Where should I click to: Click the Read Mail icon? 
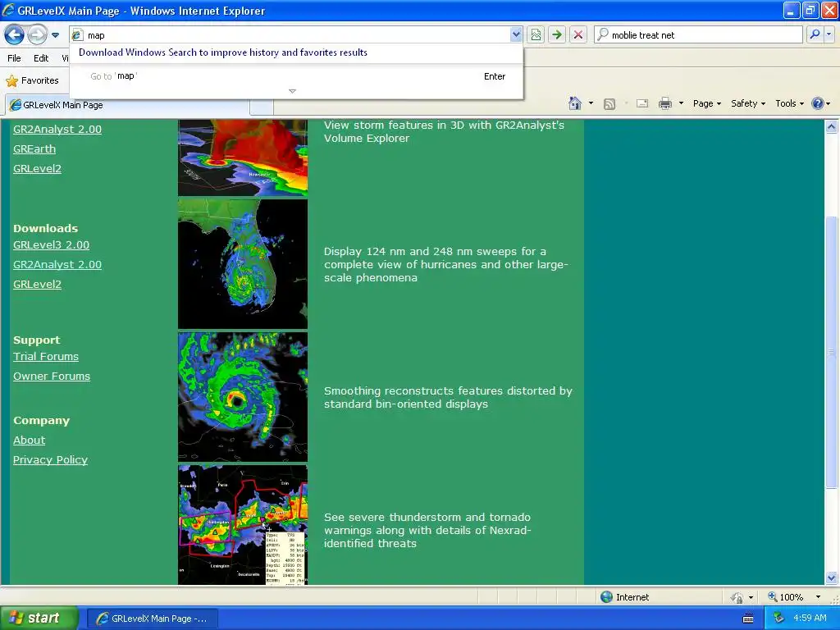(x=642, y=103)
